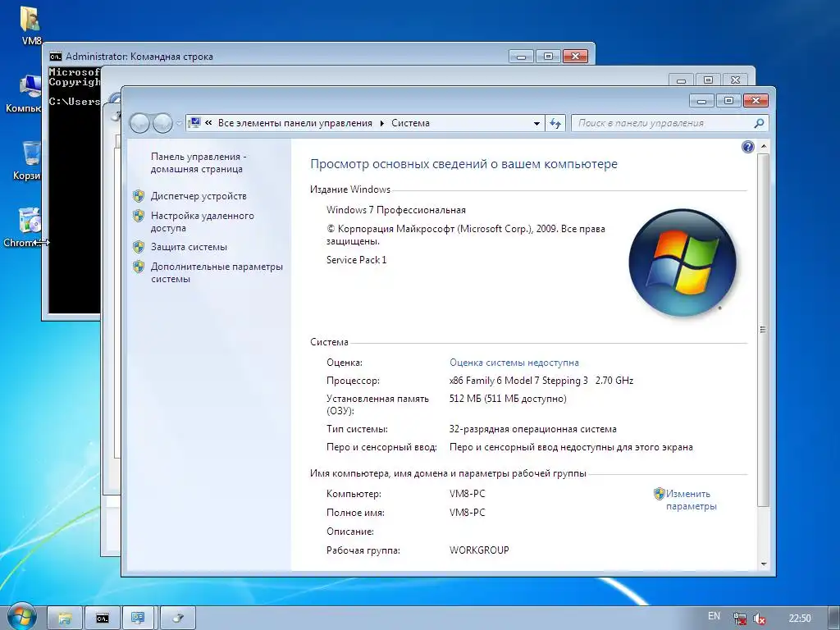This screenshot has width=840, height=630.
Task: Select the System control panel taskbar button
Action: click(x=138, y=619)
